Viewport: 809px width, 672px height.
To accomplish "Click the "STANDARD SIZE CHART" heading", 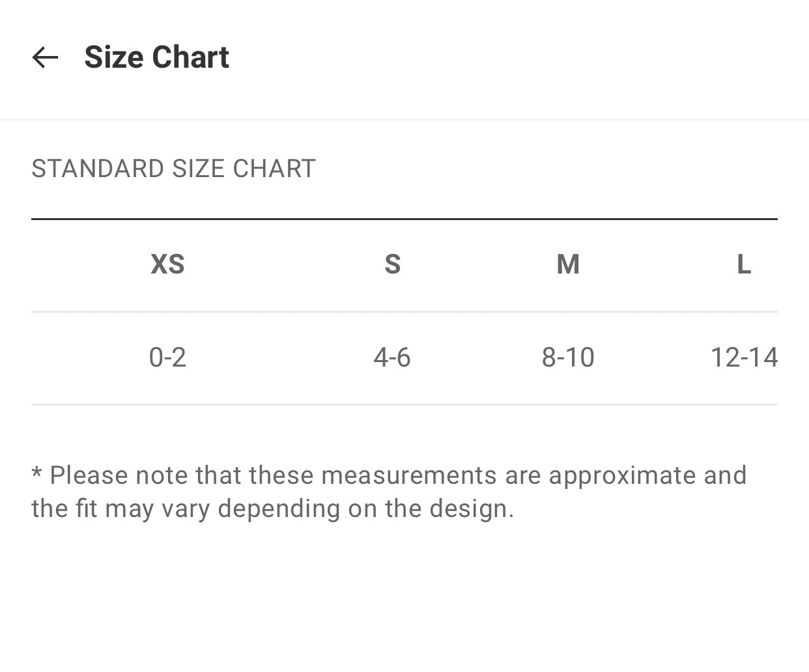I will 173,169.
